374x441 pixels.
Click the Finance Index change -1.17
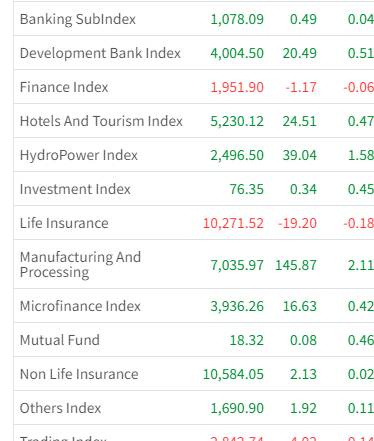coord(301,87)
